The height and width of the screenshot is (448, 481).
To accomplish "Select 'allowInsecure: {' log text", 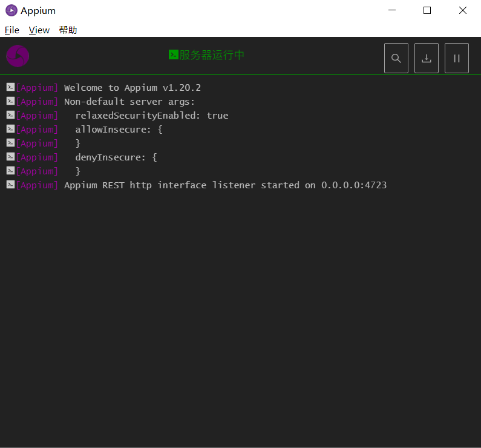I will click(x=119, y=130).
